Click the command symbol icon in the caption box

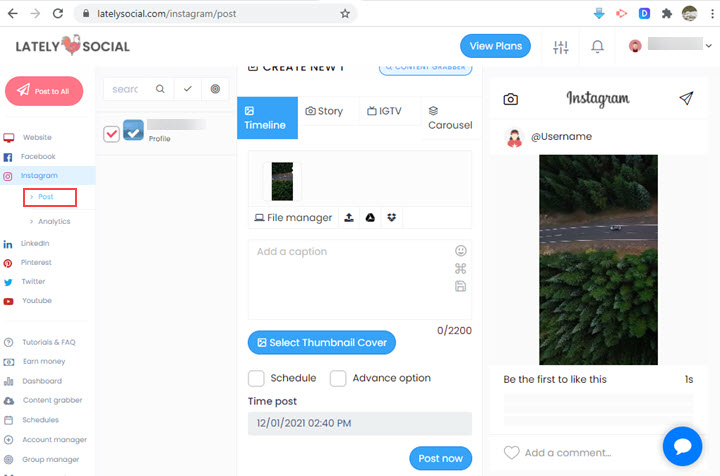(461, 269)
